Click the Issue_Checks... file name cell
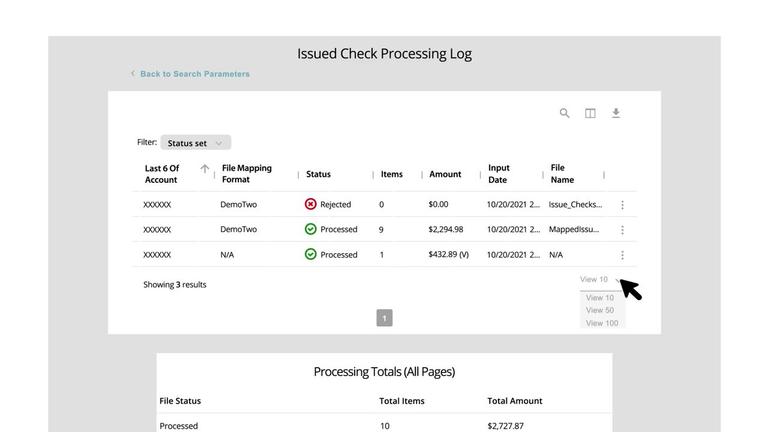Screen dimensions: 768x432 575,204
